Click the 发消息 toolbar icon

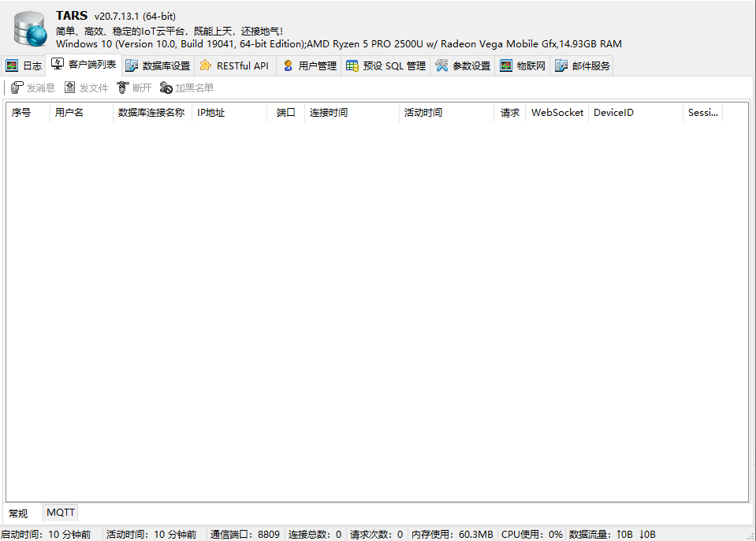click(17, 88)
